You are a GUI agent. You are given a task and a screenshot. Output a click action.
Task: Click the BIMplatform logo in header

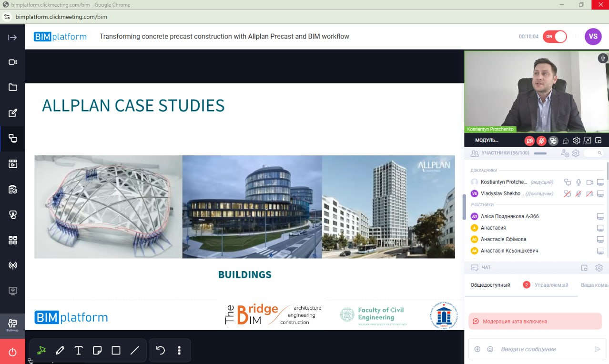[60, 37]
